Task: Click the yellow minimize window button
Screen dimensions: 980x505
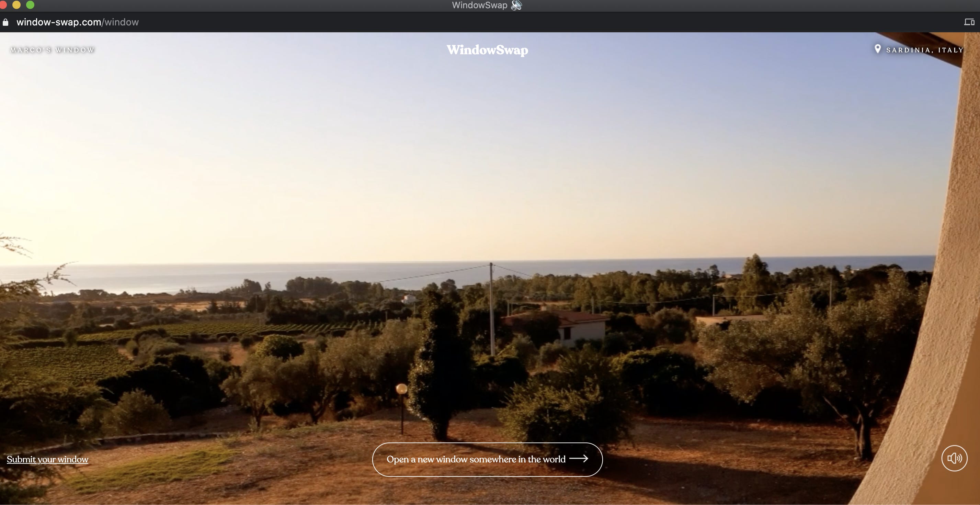Action: point(16,5)
